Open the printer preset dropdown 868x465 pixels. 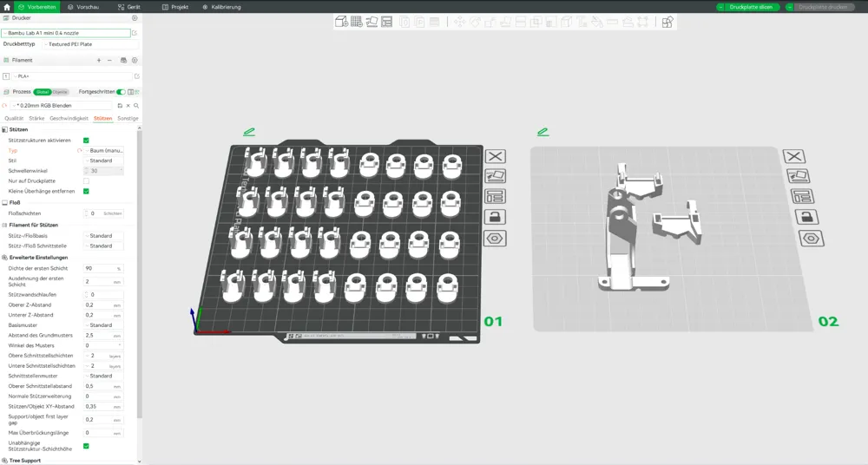pyautogui.click(x=66, y=33)
